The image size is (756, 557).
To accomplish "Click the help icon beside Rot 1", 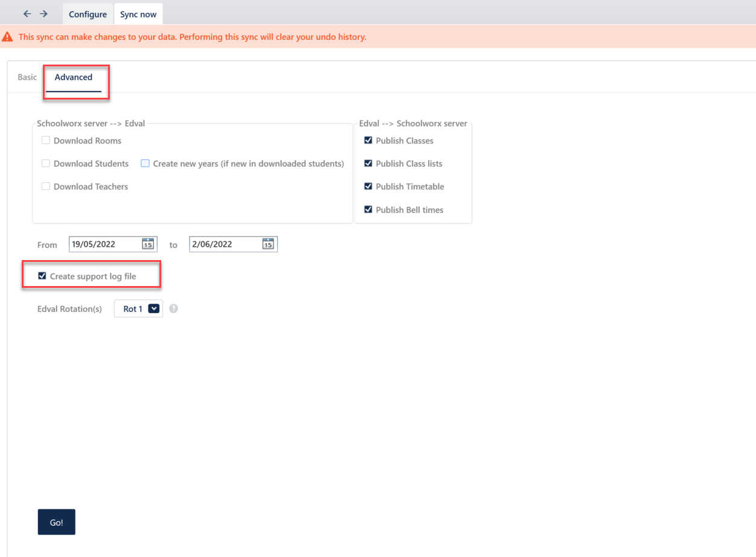I will (173, 308).
